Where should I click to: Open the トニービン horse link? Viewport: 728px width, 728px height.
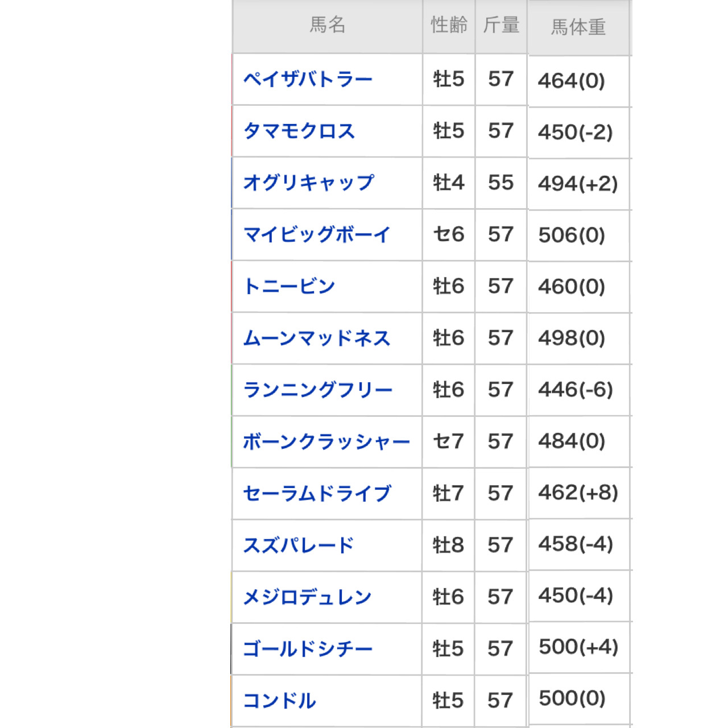click(x=289, y=286)
